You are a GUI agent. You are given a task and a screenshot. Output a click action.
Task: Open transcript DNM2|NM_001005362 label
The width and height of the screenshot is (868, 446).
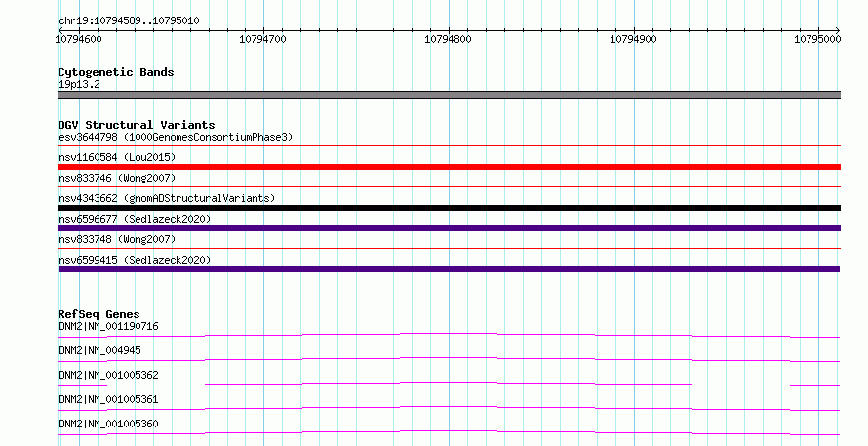pyautogui.click(x=108, y=375)
